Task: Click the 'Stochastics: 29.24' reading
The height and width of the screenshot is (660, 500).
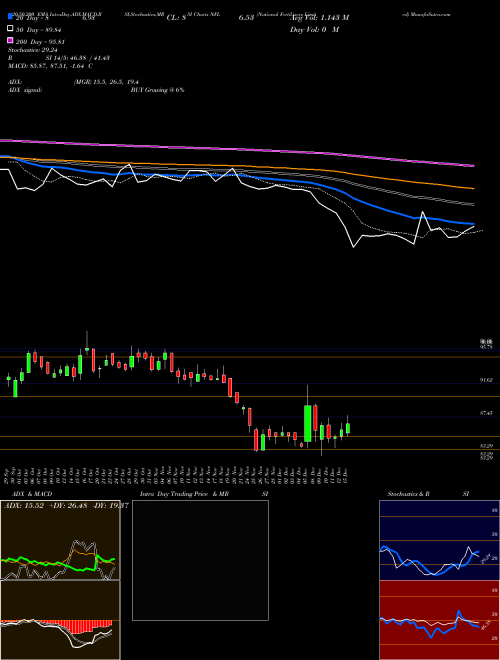Action: (x=32, y=50)
